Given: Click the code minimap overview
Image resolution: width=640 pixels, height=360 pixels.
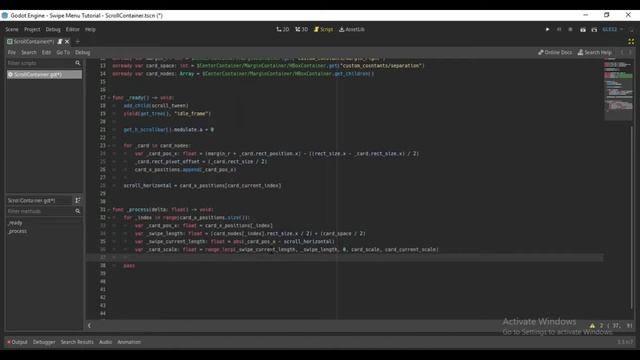Looking at the screenshot, I should click(x=618, y=90).
